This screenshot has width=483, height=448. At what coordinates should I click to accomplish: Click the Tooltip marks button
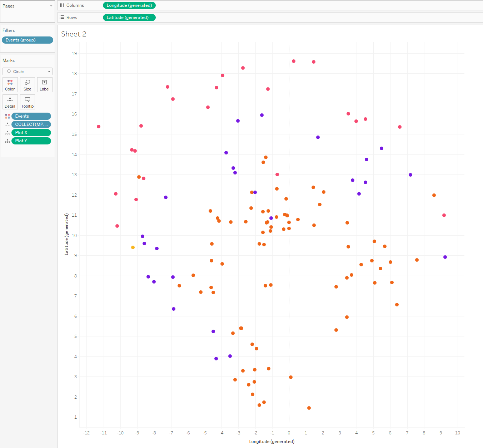[28, 102]
